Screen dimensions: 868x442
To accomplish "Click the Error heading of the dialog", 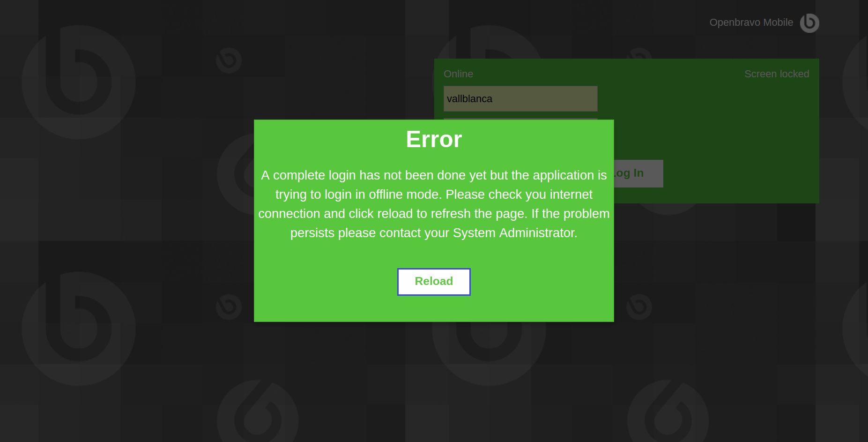I will pos(434,139).
